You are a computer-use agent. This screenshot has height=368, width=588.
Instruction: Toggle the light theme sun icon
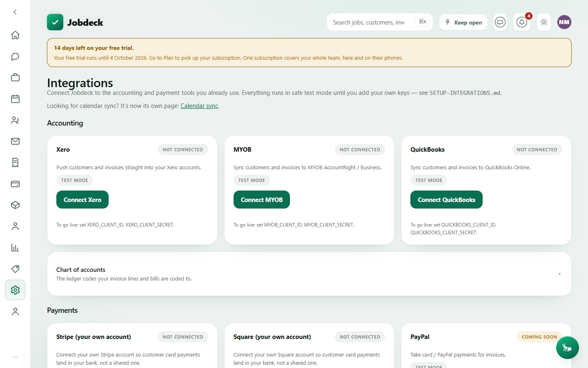pyautogui.click(x=544, y=22)
